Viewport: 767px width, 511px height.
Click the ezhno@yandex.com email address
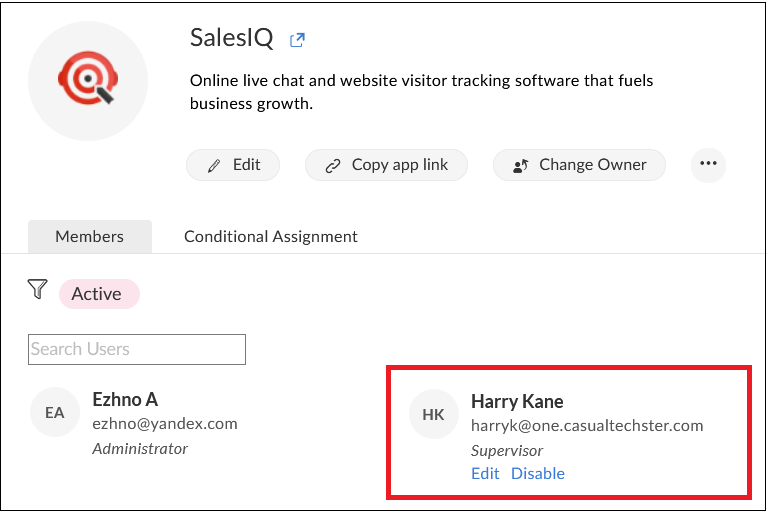click(x=165, y=424)
